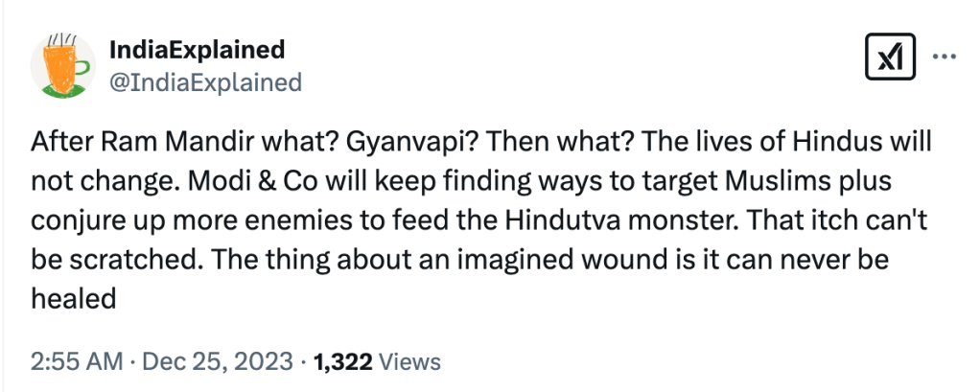The height and width of the screenshot is (392, 980).
Task: Click the word "Views" below the post
Action: tap(410, 361)
